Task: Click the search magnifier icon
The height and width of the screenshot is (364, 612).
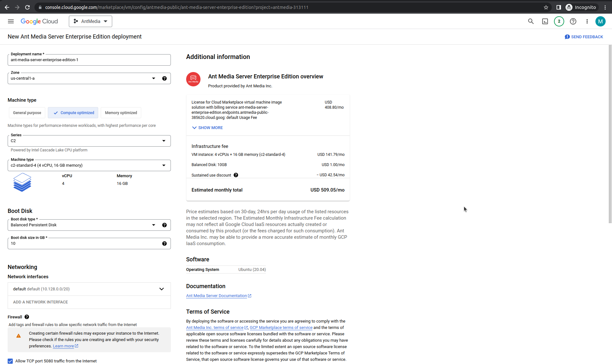Action: click(x=531, y=21)
